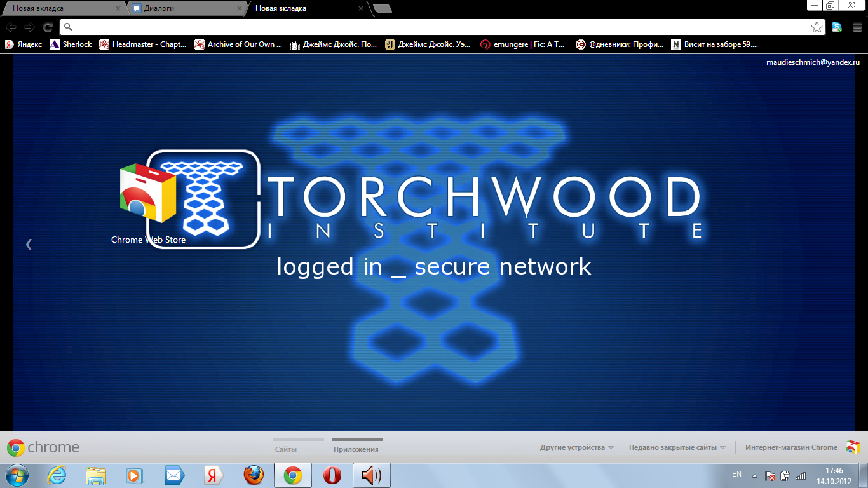
Task: Open a new tab with the new-tab button
Action: click(383, 8)
